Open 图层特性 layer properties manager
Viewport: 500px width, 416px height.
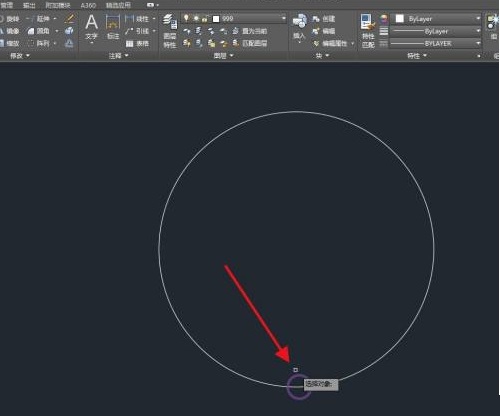(x=170, y=31)
